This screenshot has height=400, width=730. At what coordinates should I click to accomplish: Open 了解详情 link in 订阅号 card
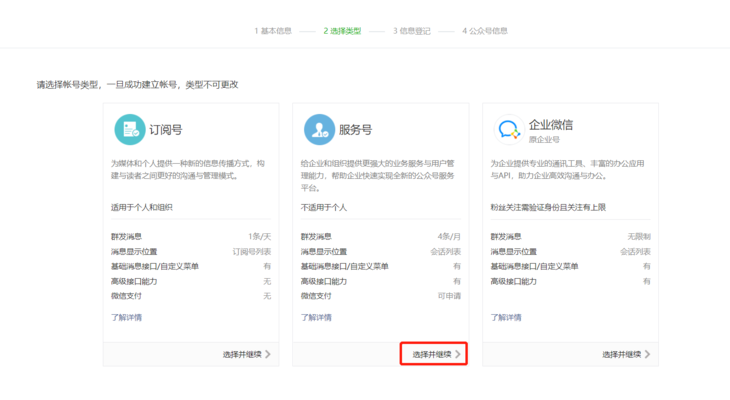(x=126, y=317)
